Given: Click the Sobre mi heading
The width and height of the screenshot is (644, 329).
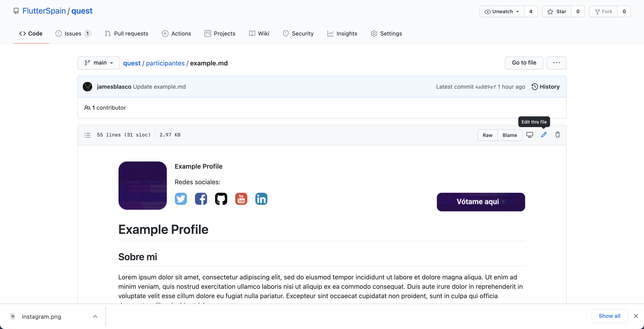Looking at the screenshot, I should pos(138,257).
